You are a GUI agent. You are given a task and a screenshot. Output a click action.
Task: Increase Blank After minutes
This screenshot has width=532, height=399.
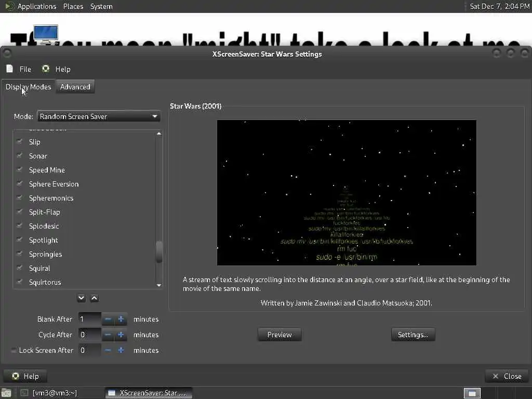(x=121, y=320)
